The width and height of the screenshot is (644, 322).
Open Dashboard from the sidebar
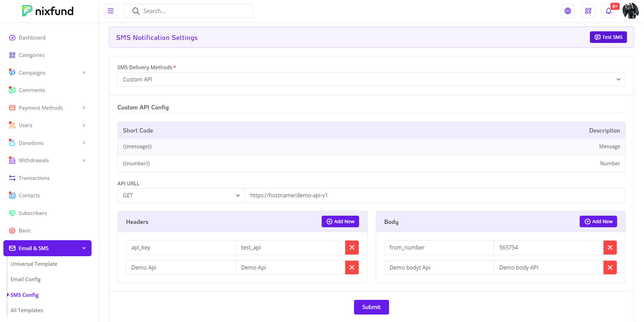pyautogui.click(x=32, y=37)
